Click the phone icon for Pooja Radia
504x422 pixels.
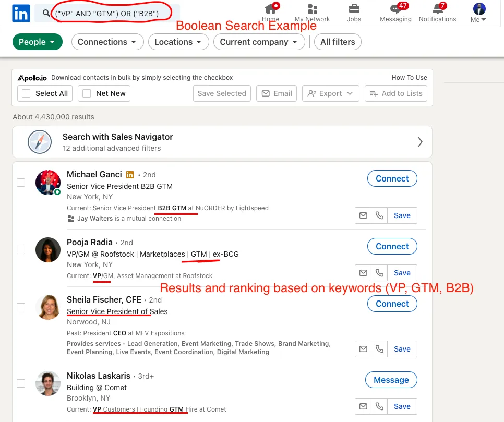[379, 273]
